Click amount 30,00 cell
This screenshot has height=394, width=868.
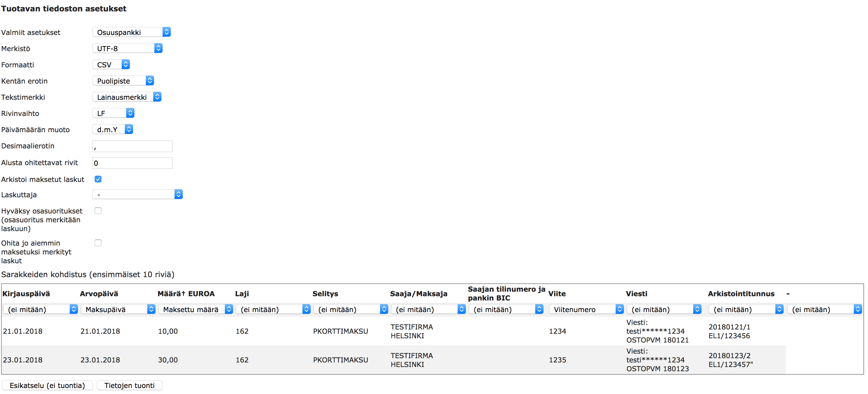168,360
